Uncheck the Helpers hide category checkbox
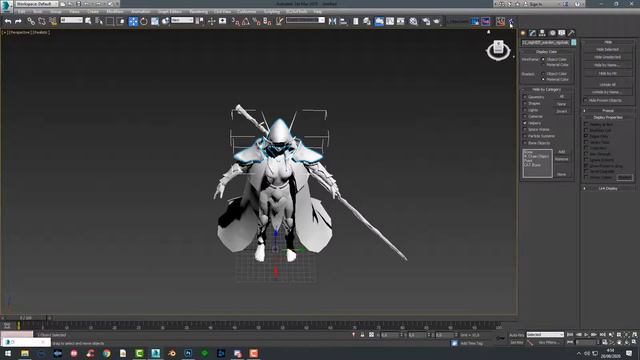 tap(525, 123)
